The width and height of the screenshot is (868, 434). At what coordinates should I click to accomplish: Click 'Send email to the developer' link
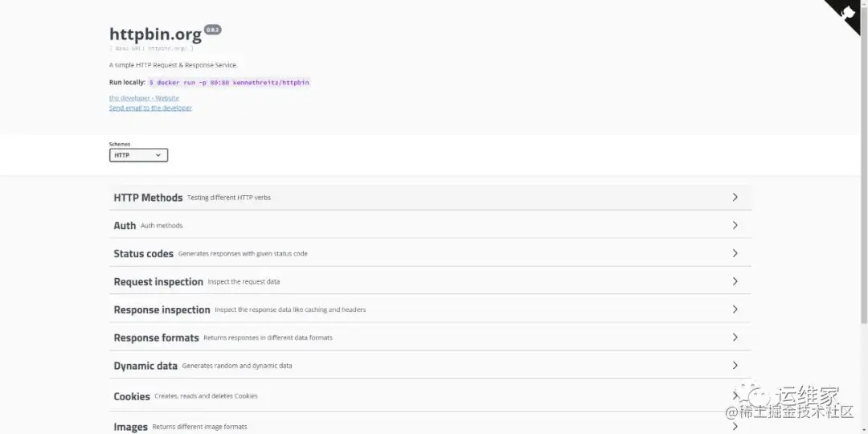tap(150, 108)
